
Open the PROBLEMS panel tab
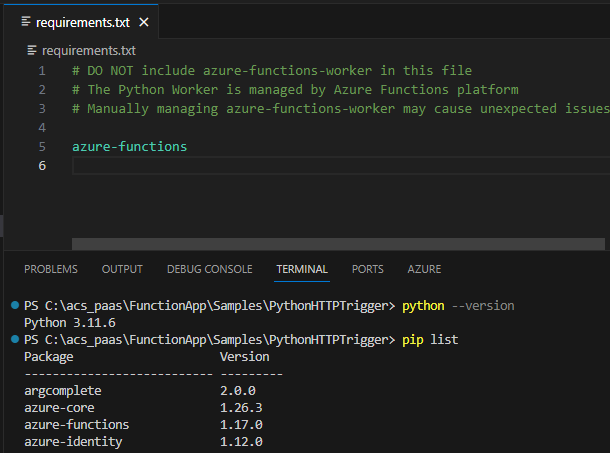51,269
